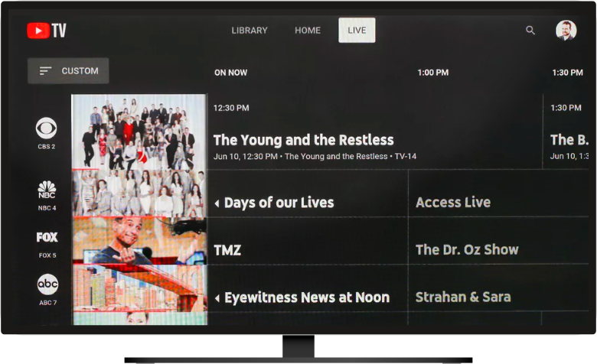Click the TMZ preview thumbnail

pyautogui.click(x=139, y=241)
